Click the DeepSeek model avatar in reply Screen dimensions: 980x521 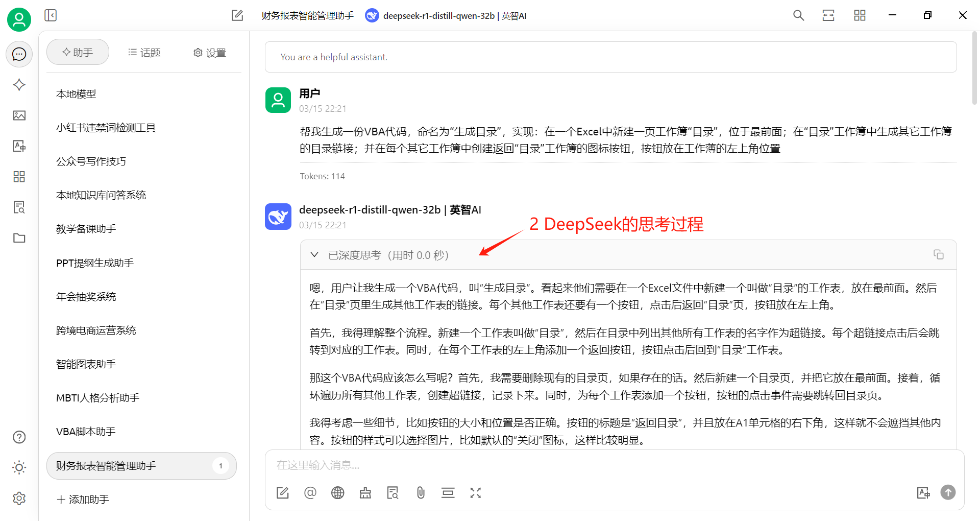(278, 217)
